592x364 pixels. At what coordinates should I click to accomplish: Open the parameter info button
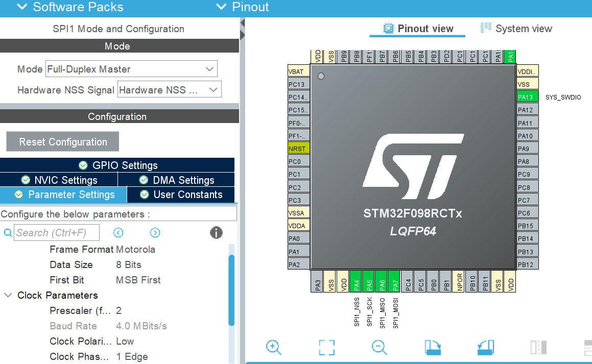216,233
